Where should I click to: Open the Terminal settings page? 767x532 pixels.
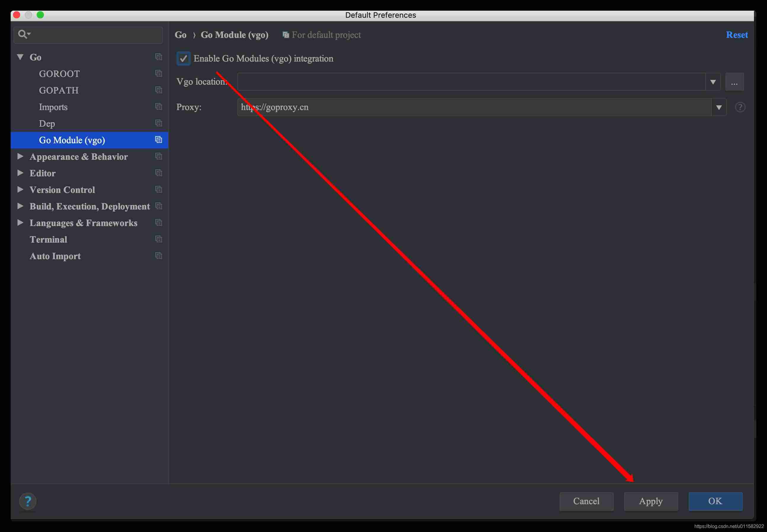tap(48, 239)
